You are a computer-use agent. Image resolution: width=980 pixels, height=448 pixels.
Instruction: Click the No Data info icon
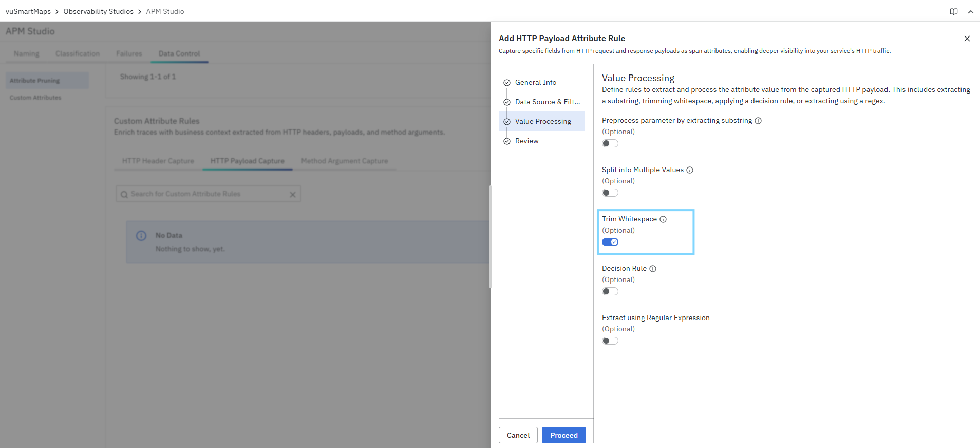(141, 236)
